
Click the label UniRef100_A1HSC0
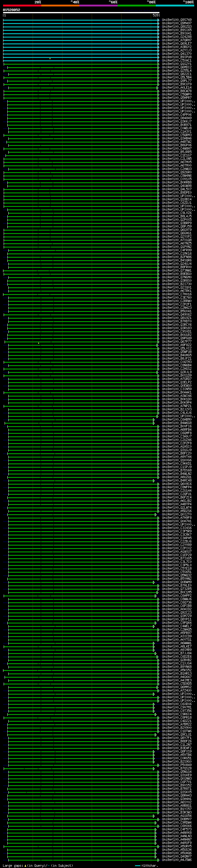coord(177,447)
